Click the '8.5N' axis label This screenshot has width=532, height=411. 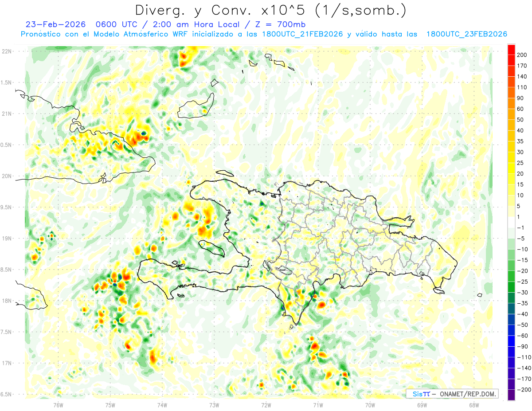click(6, 270)
